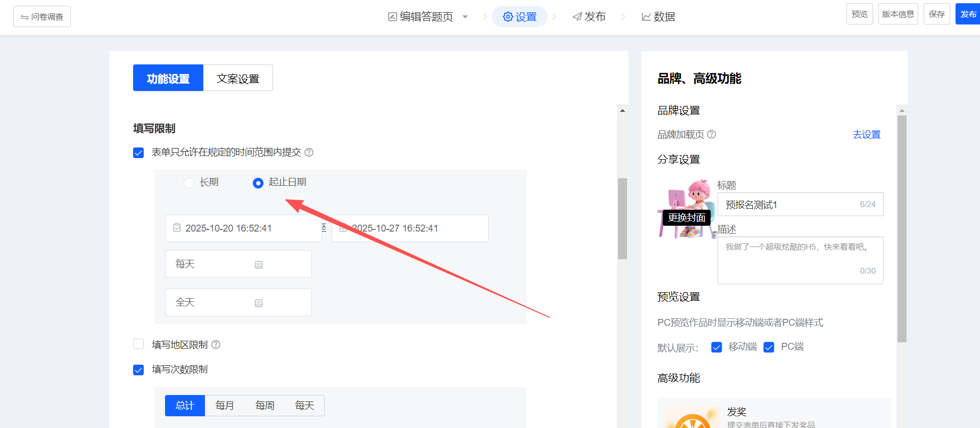
Task: Uncheck the time range submission checkbox
Action: [138, 153]
